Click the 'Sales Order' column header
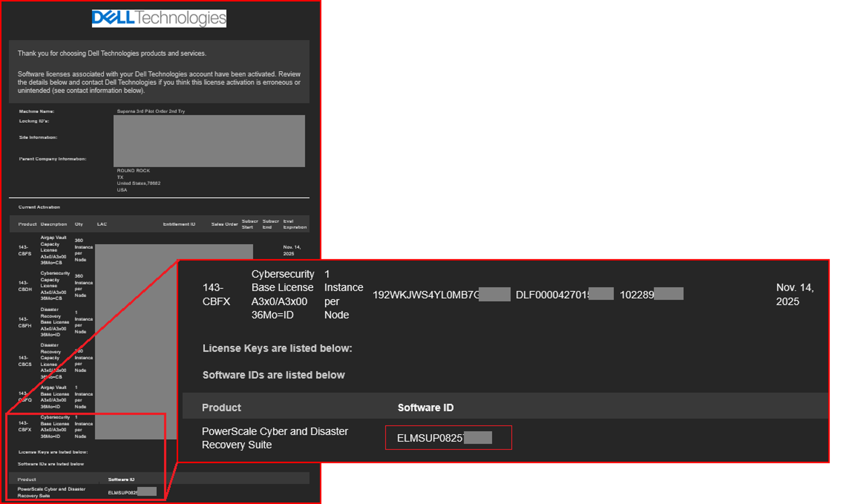The image size is (855, 504). pos(225,224)
